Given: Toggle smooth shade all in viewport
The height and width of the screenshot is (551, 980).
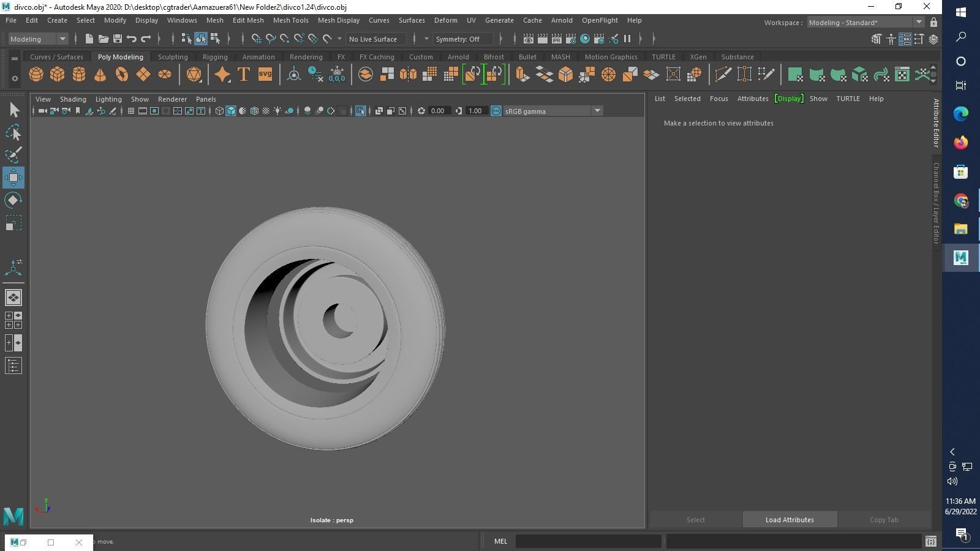Looking at the screenshot, I should 231,111.
